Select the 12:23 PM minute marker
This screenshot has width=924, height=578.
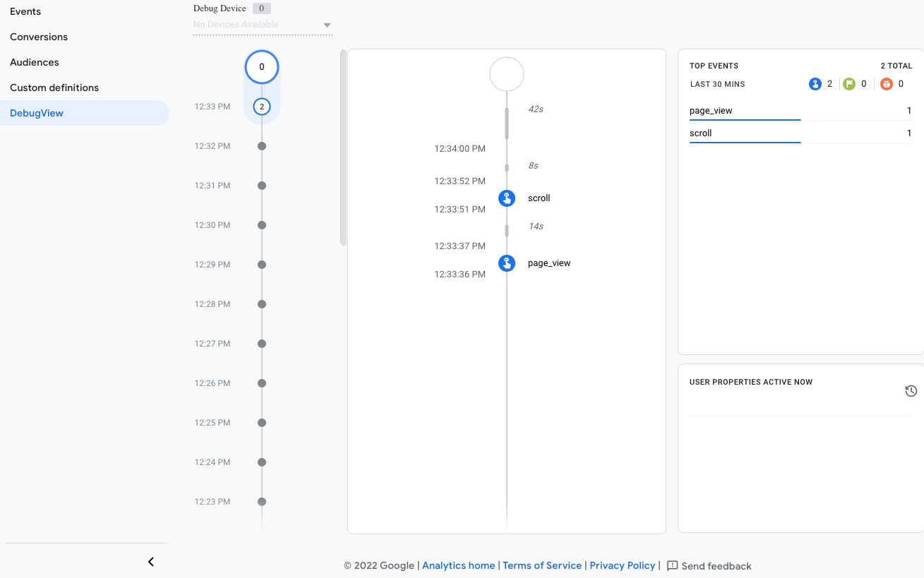coord(262,502)
